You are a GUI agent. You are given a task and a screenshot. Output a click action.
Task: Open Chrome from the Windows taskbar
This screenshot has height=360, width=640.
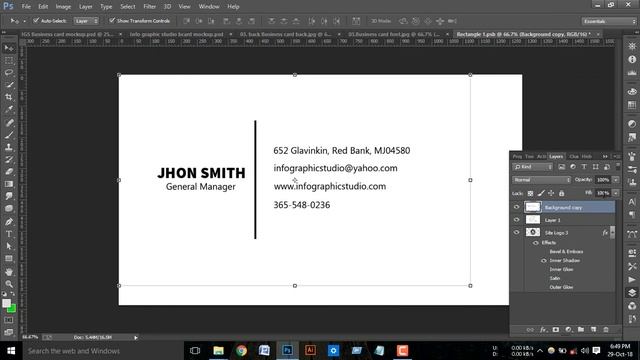pyautogui.click(x=241, y=350)
